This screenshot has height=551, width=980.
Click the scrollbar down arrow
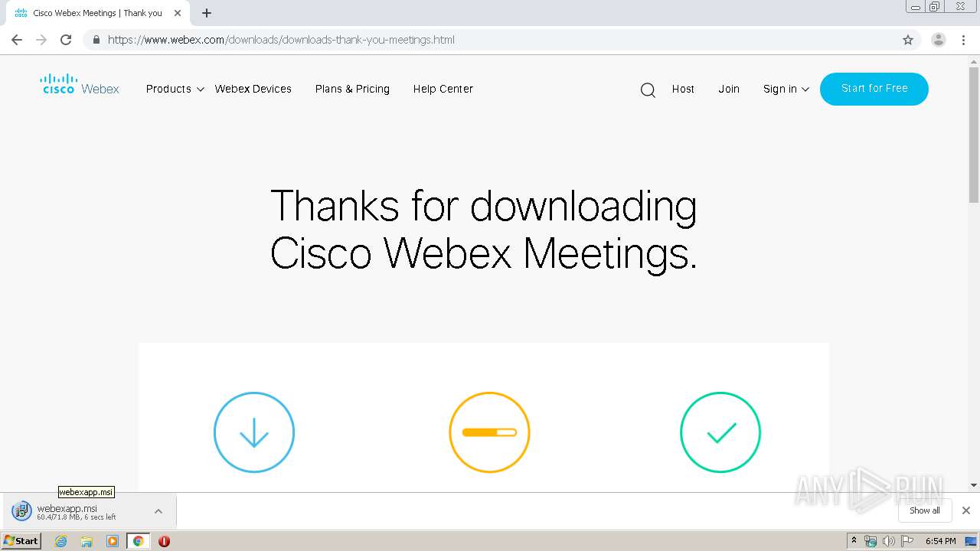pos(974,485)
